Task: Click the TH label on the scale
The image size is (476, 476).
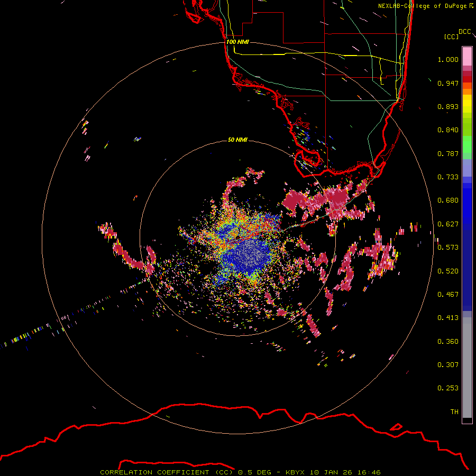Action: (x=454, y=412)
